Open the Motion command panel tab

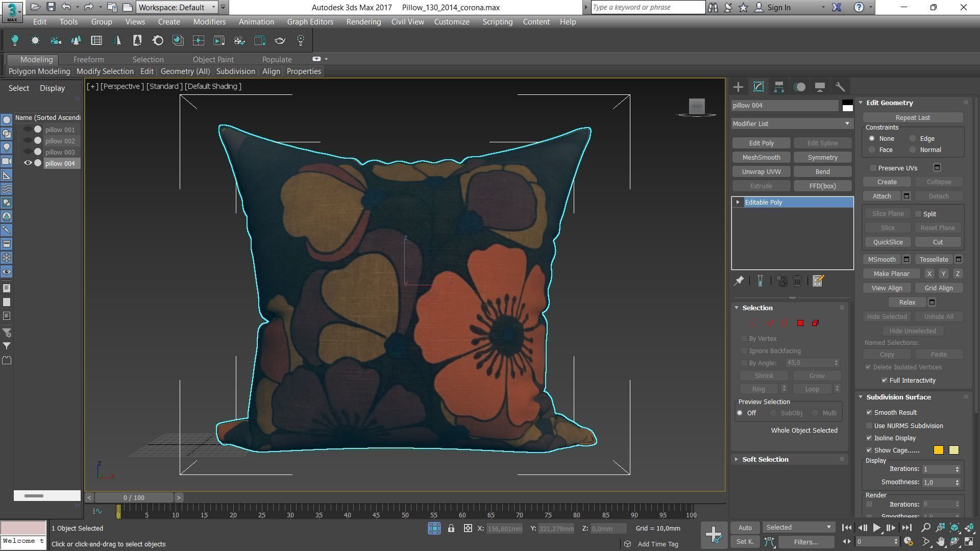point(799,87)
